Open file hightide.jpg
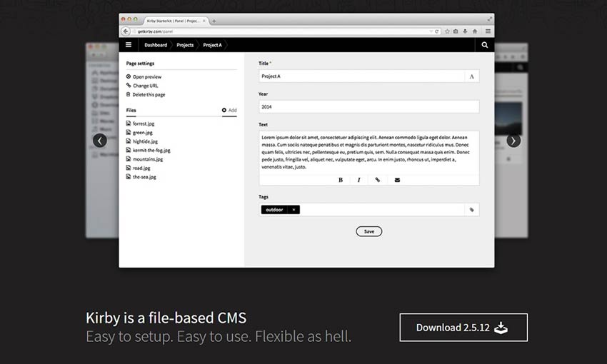The width and height of the screenshot is (607, 364). pos(145,141)
